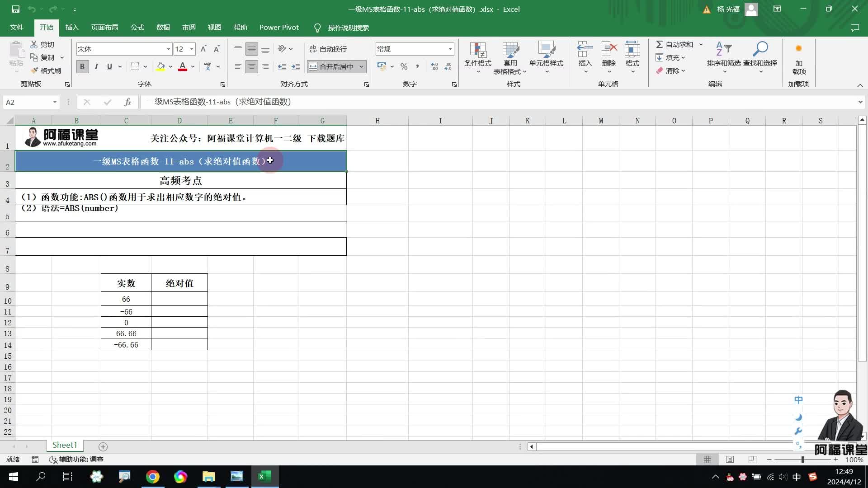Switch to the Page Layout (页面布局) tab
This screenshot has width=868, height=488.
pos(105,28)
